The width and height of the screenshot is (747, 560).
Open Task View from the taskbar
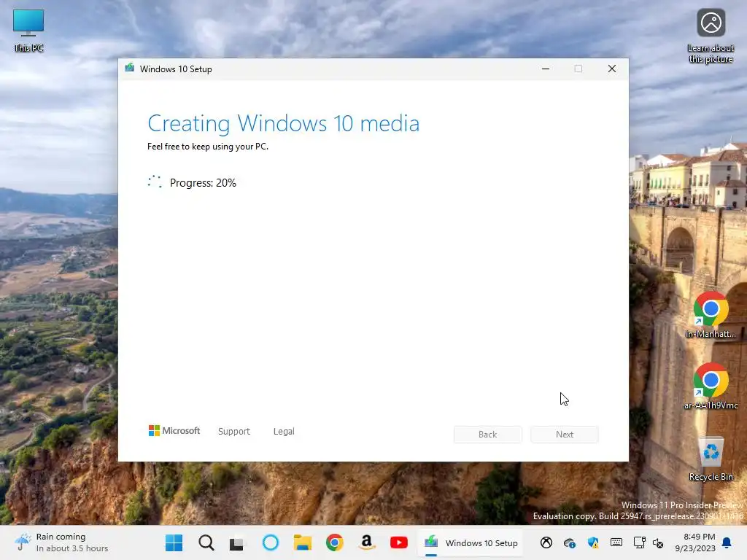click(237, 542)
